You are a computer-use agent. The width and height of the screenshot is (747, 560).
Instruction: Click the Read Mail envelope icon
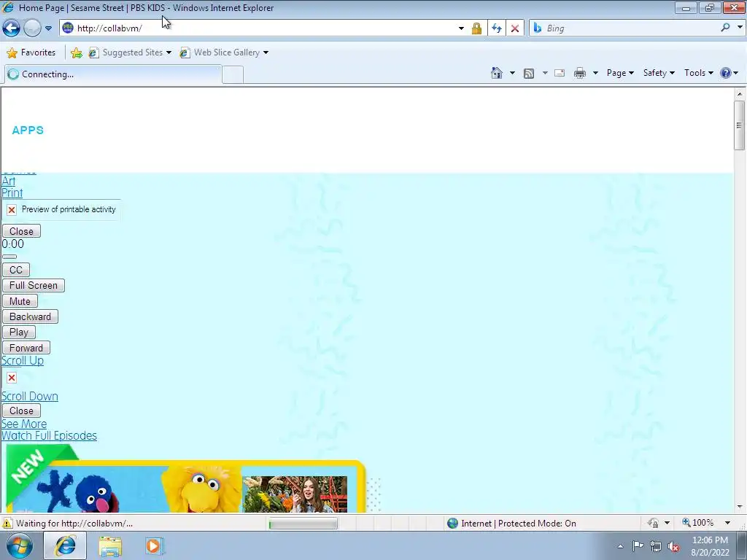560,73
